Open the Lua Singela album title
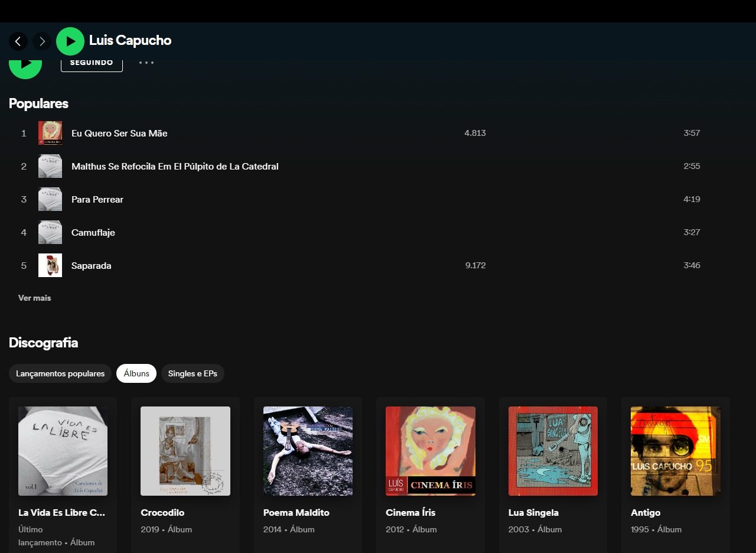This screenshot has height=553, width=756. [x=533, y=513]
